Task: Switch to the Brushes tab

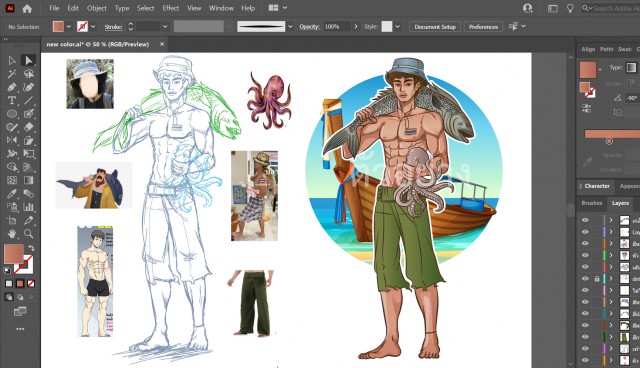Action: (592, 203)
